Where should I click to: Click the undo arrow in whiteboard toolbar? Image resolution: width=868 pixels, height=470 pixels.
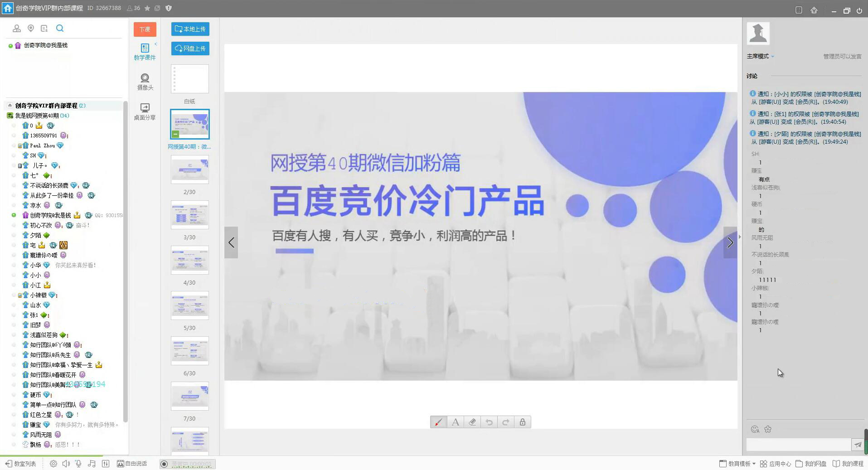click(x=489, y=422)
